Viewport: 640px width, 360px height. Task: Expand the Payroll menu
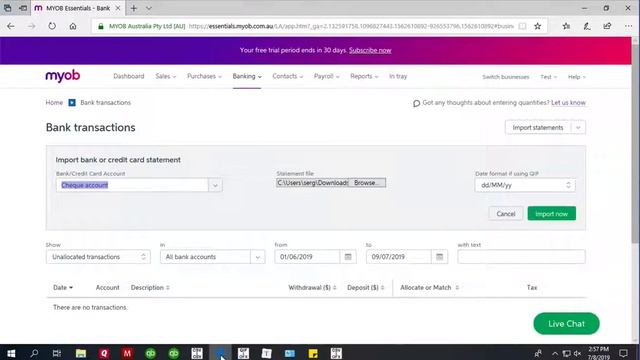(x=327, y=76)
